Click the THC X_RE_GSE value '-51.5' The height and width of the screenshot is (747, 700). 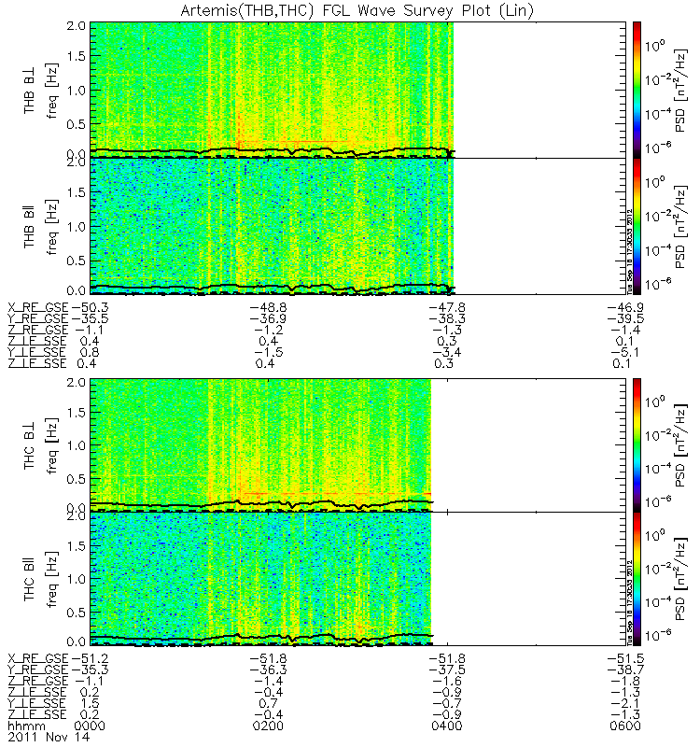(x=625, y=659)
